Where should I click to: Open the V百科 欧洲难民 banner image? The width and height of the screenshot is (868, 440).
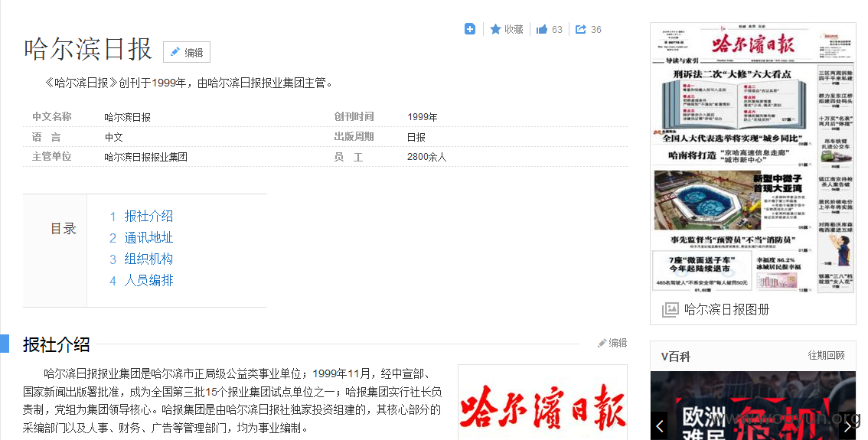pyautogui.click(x=753, y=406)
